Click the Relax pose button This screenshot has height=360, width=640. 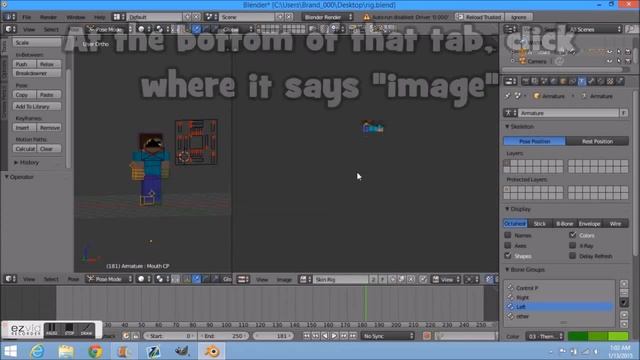click(x=49, y=64)
